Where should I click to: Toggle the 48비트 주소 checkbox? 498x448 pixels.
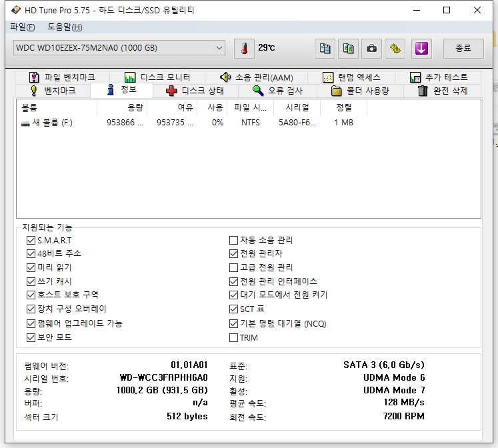(31, 254)
